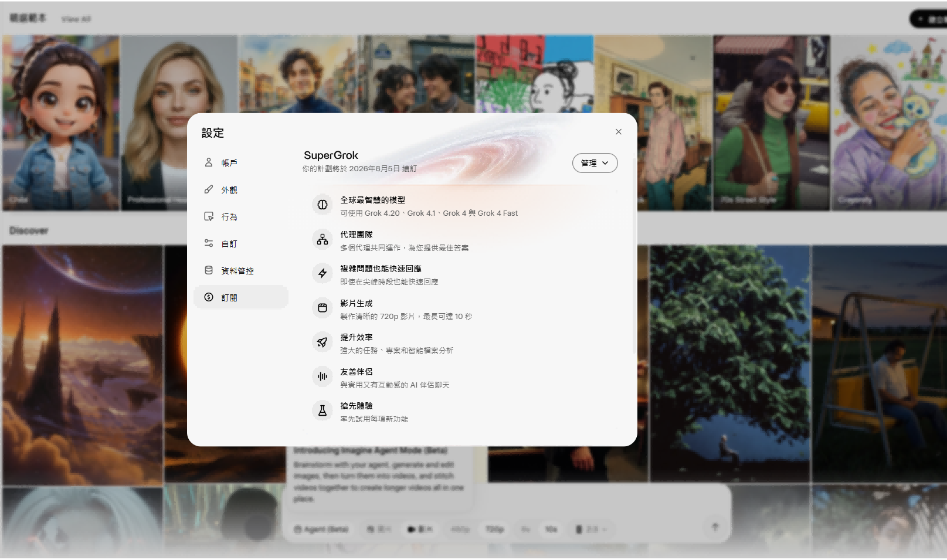Click the Grok 4.20 models description line
This screenshot has height=560, width=947.
click(429, 213)
